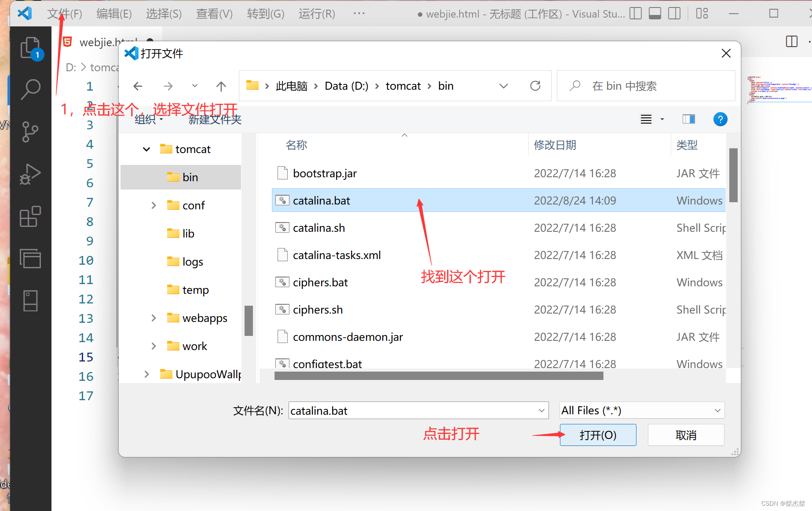Expand the work folder node
This screenshot has width=812, height=511.
pos(154,346)
